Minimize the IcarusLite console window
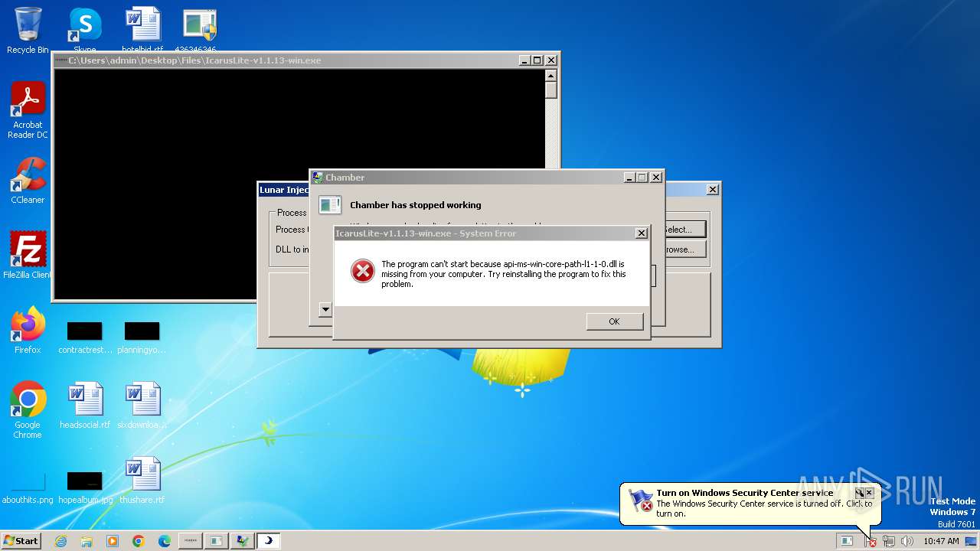 (x=524, y=60)
